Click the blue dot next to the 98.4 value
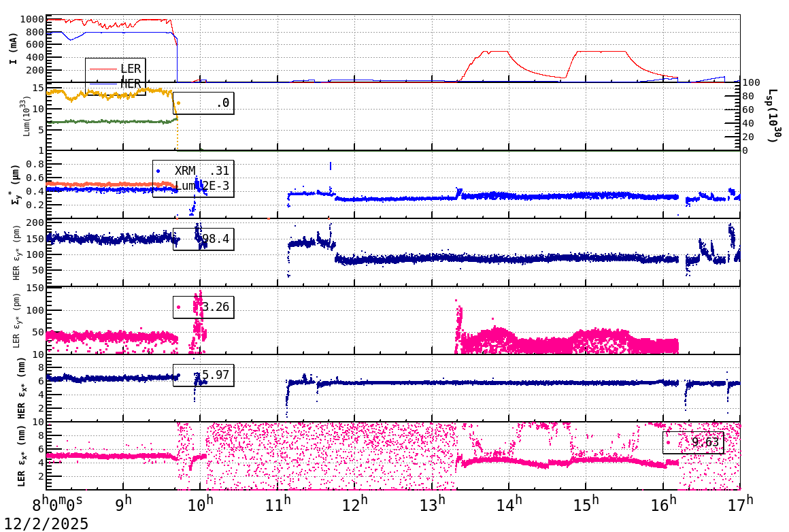Image resolution: width=789 pixels, height=532 pixels. pos(178,239)
